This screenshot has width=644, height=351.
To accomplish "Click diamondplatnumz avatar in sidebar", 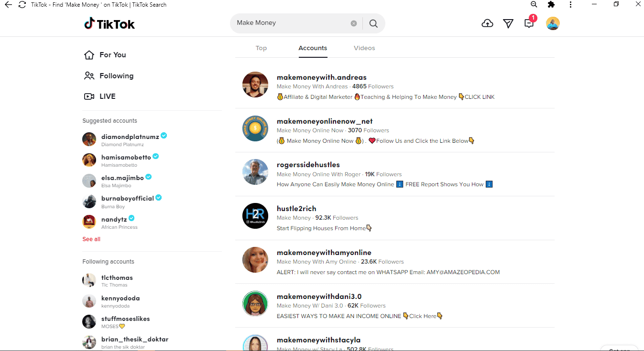I will point(89,139).
